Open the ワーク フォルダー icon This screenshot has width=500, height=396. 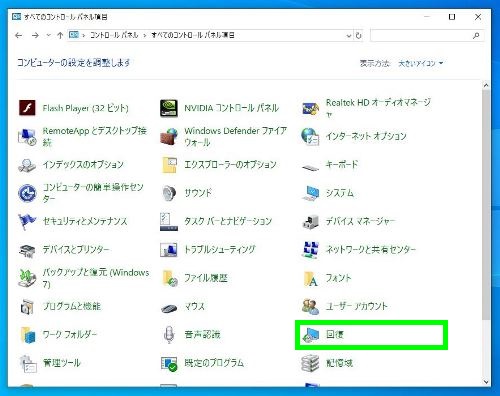coord(28,335)
